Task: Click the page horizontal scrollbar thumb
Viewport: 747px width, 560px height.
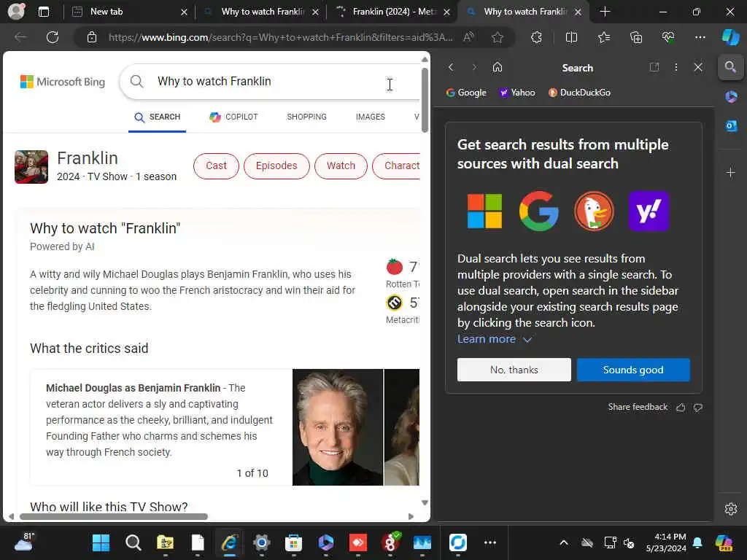Action: [x=113, y=516]
